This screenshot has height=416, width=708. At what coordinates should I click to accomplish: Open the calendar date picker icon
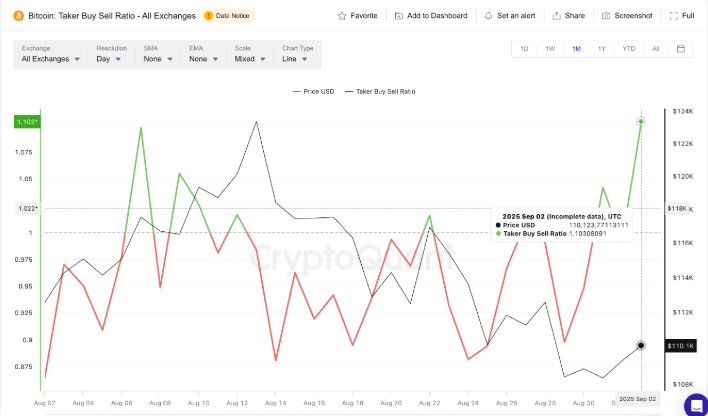pyautogui.click(x=681, y=49)
